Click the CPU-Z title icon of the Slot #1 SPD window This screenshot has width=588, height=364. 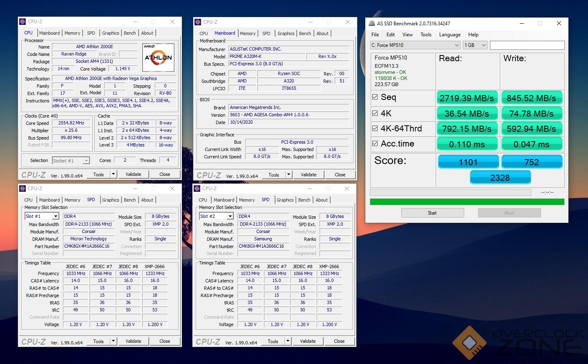pyautogui.click(x=23, y=189)
